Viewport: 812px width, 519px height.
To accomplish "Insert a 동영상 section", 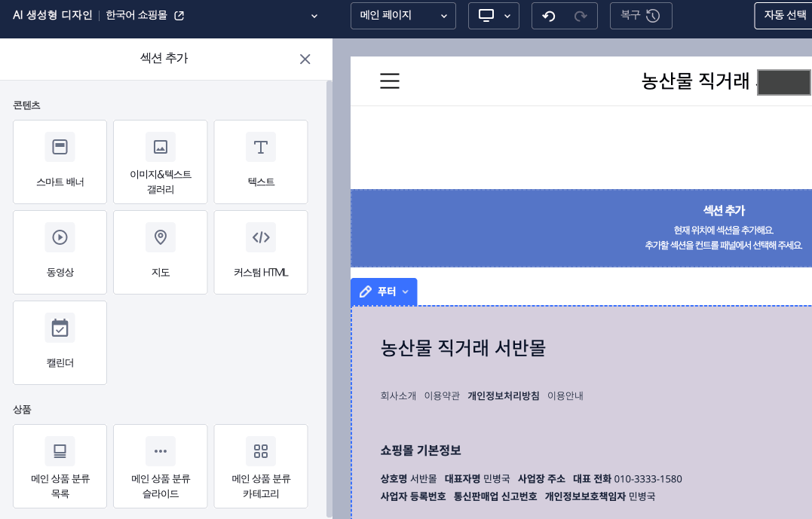I will [60, 252].
